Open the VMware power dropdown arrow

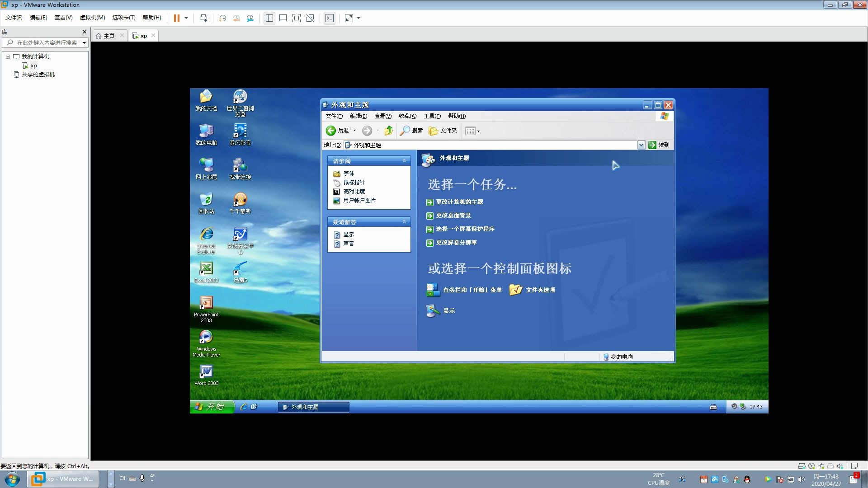(186, 18)
